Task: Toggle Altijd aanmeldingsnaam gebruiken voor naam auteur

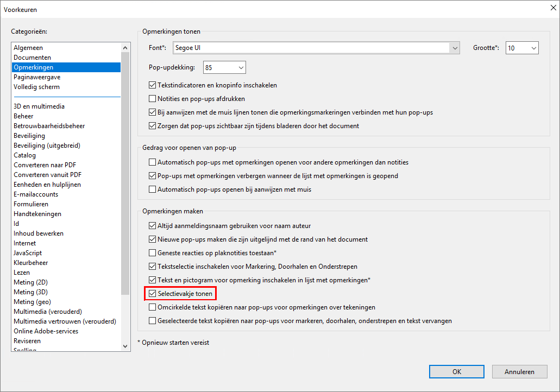Action: click(153, 226)
